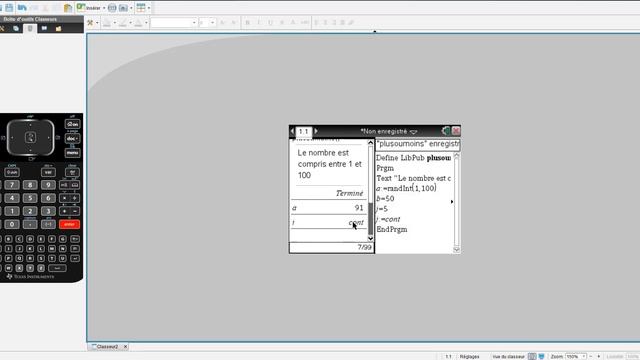Click the Undo toolbar icon

coord(22,7)
